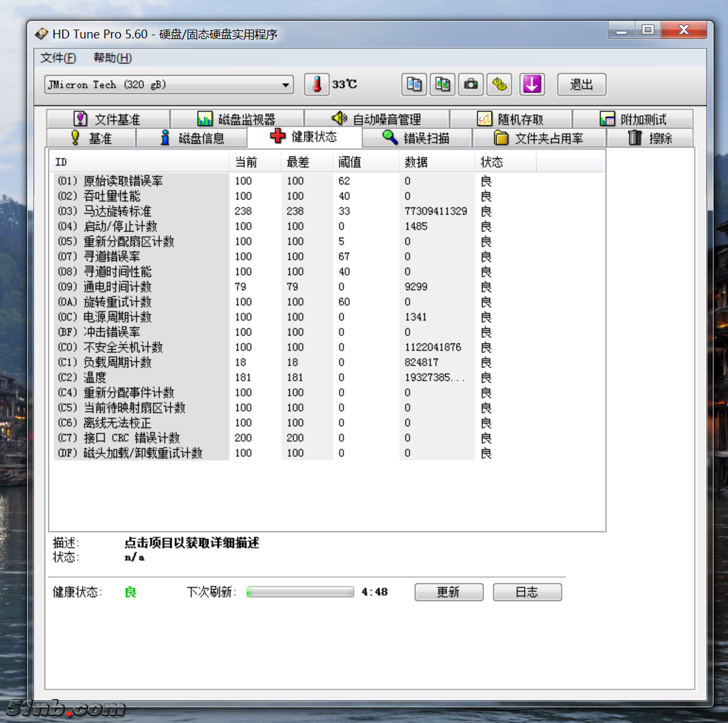This screenshot has height=723, width=728.
Task: Select the 健康状态 tab
Action: (x=304, y=137)
